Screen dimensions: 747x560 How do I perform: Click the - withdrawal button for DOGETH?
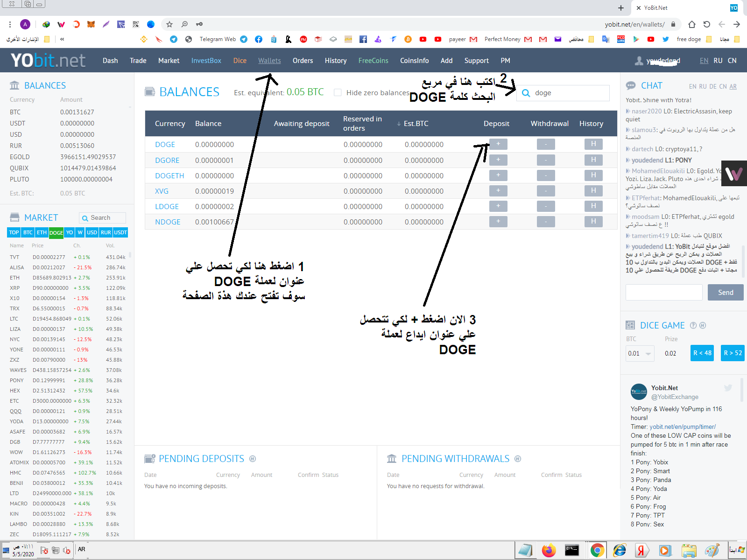[546, 175]
